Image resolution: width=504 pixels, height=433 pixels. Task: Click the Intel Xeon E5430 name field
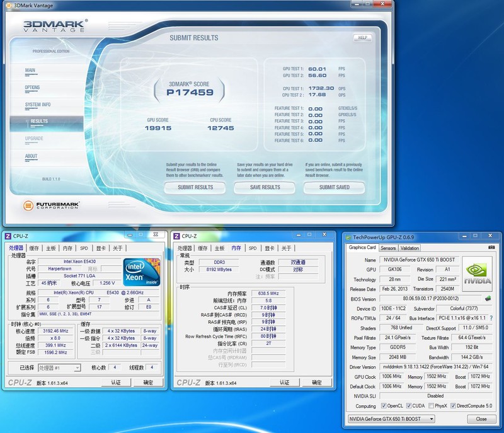coord(79,262)
